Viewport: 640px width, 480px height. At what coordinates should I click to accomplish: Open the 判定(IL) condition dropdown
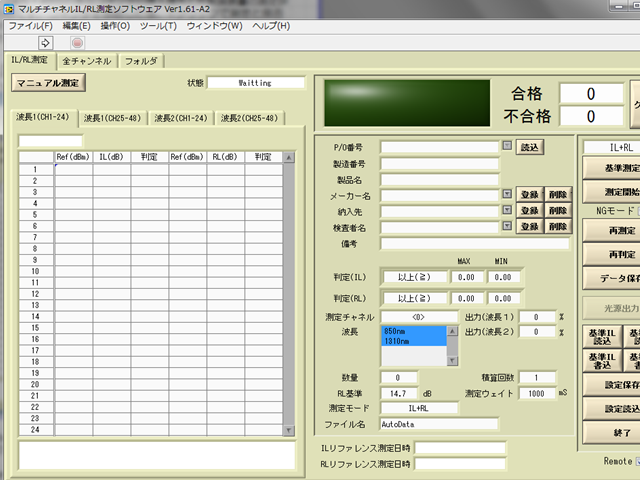click(414, 277)
